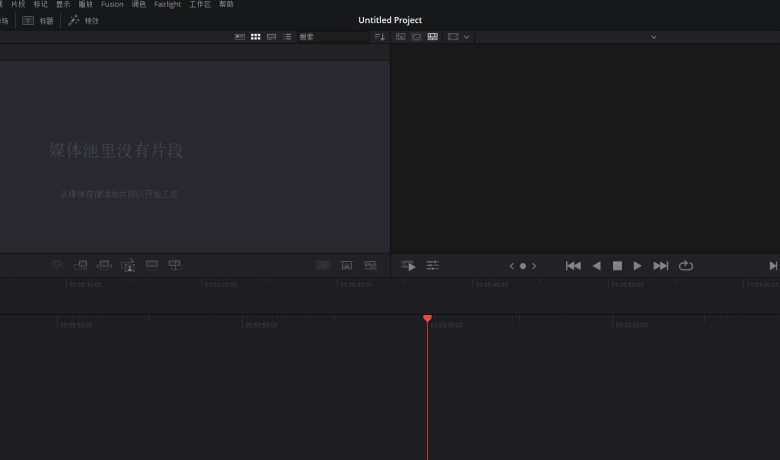780x460 pixels.
Task: Click the media pool 搜索 search field
Action: 333,37
